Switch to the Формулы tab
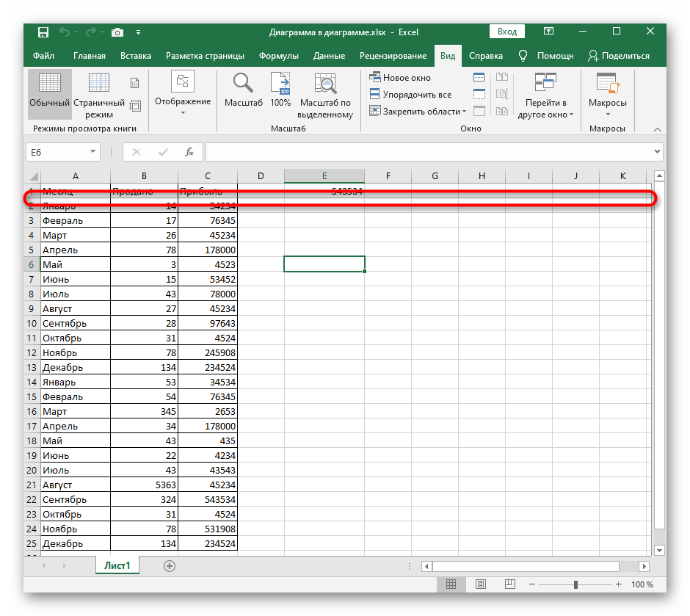 coord(278,56)
